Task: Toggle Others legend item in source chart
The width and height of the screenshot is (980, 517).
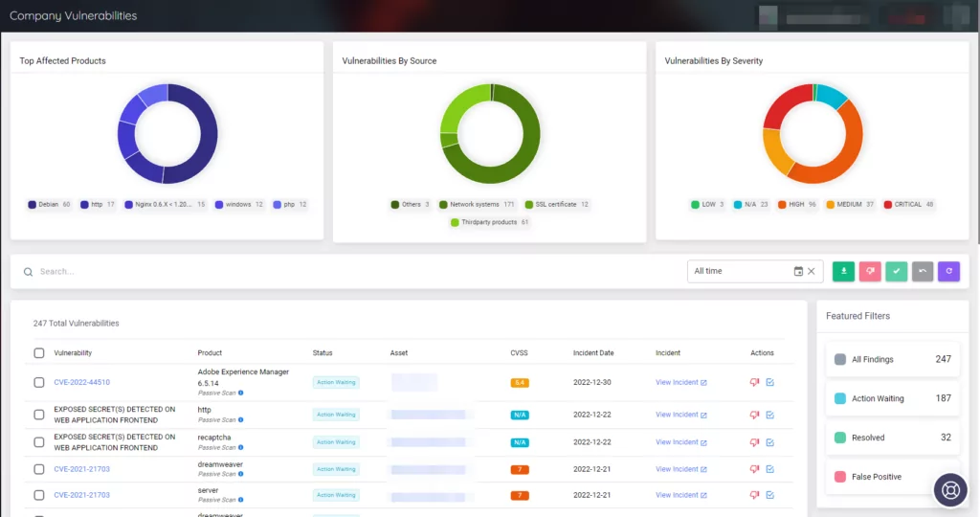Action: pos(411,205)
